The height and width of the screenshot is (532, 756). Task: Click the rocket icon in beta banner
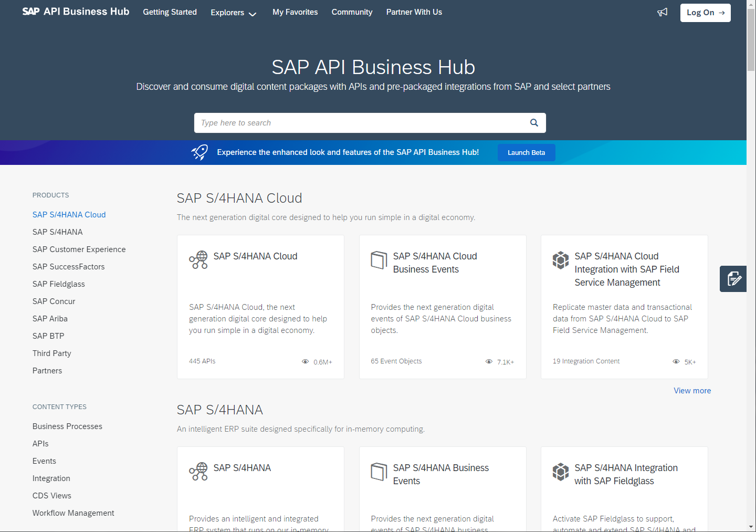tap(199, 152)
